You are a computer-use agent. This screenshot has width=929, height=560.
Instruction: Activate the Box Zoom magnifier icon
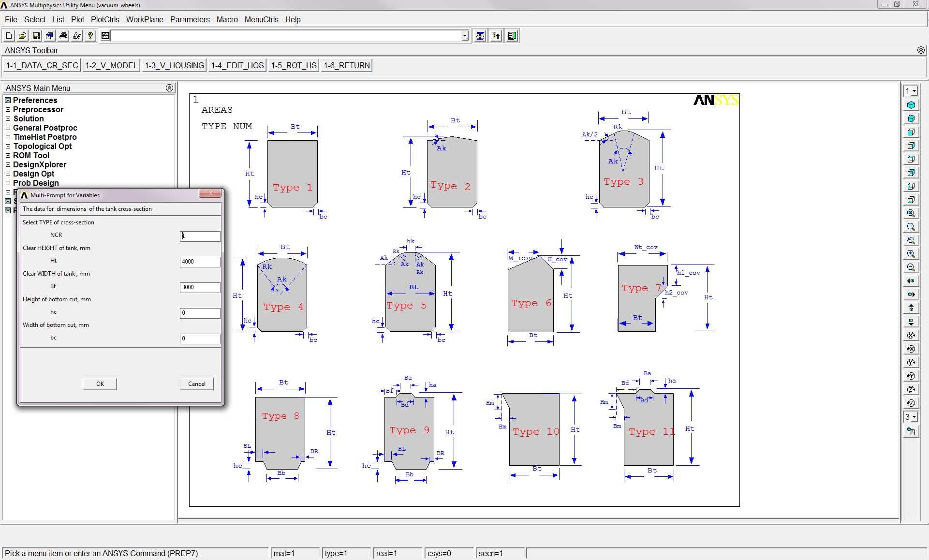coord(911,227)
